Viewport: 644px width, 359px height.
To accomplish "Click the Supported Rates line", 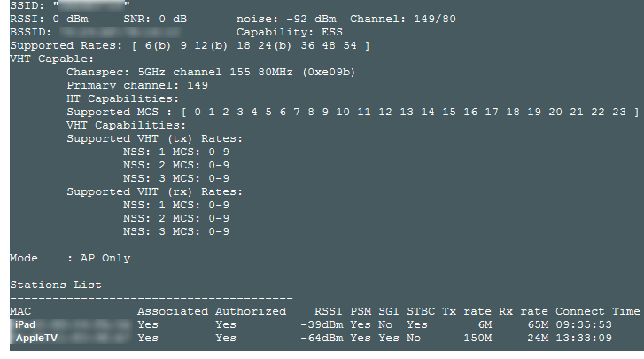I will (190, 45).
